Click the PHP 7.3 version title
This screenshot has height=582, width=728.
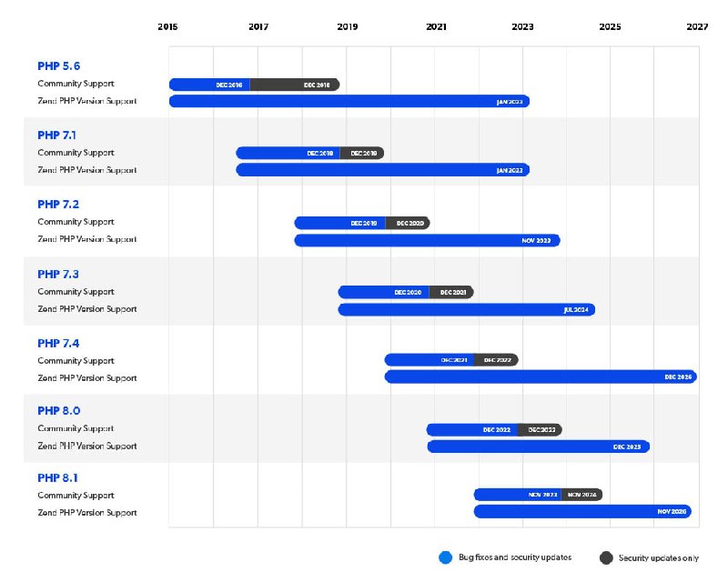click(58, 275)
